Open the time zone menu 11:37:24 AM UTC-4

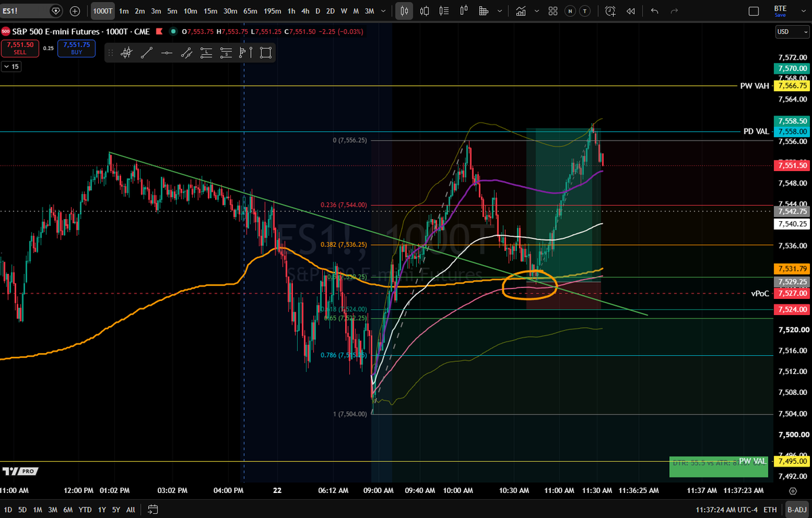(x=725, y=509)
